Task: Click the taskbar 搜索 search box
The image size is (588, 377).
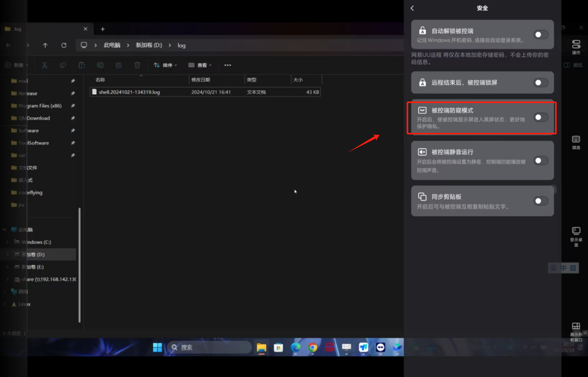Action: pyautogui.click(x=209, y=348)
